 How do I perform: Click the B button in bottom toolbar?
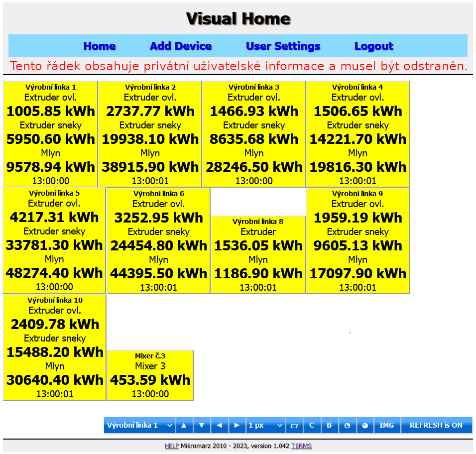click(x=329, y=425)
